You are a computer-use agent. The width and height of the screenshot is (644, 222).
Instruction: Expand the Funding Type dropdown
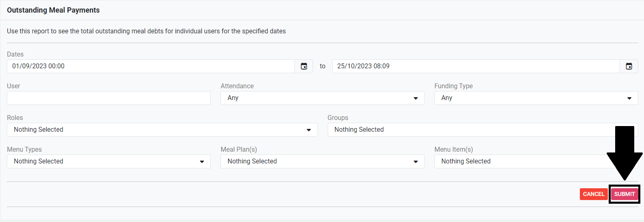click(x=536, y=98)
